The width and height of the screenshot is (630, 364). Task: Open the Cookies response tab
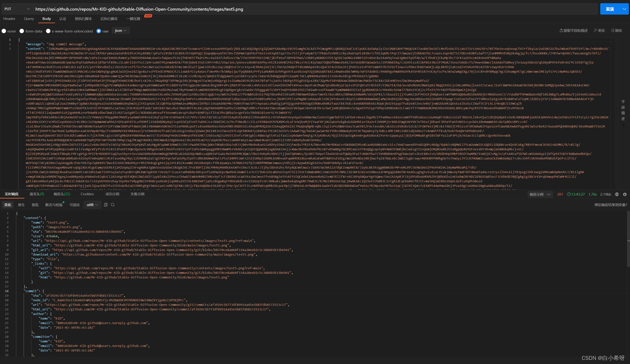87,194
